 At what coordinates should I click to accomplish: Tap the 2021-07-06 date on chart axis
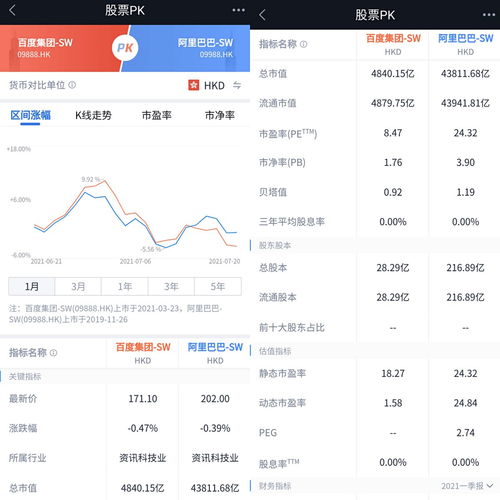(x=135, y=261)
